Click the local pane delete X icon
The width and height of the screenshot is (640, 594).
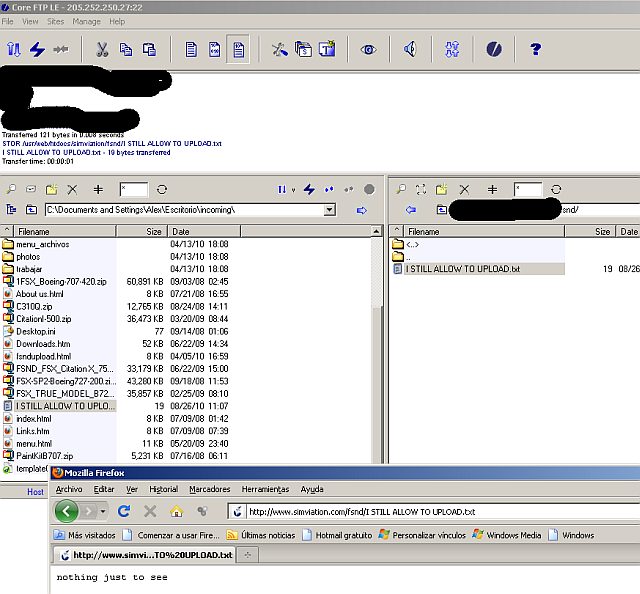(72, 188)
